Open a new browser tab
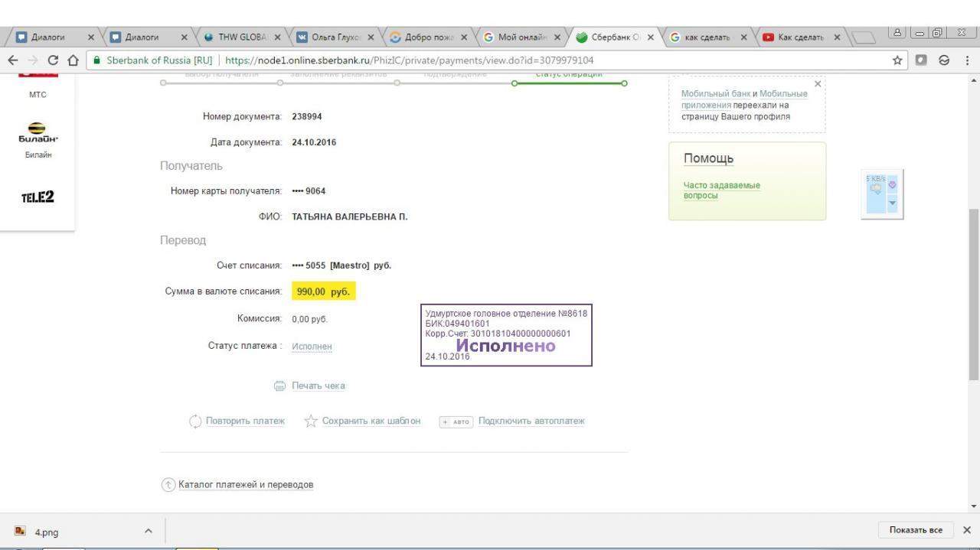This screenshot has height=550, width=980. click(863, 37)
